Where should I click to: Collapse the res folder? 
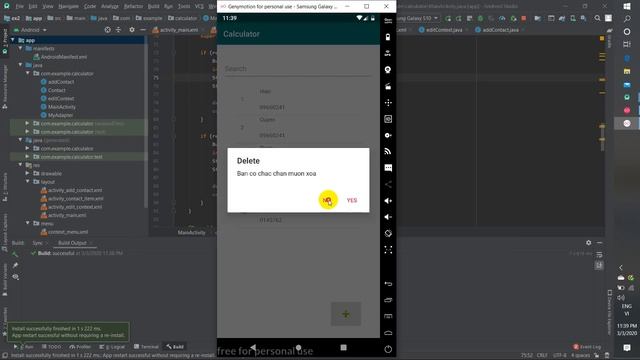click(20, 165)
